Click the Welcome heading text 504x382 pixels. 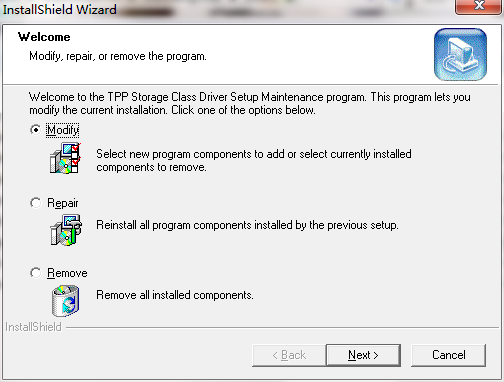coord(44,37)
